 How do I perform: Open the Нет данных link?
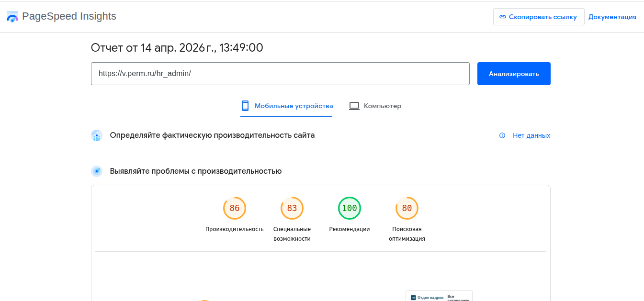pos(531,135)
